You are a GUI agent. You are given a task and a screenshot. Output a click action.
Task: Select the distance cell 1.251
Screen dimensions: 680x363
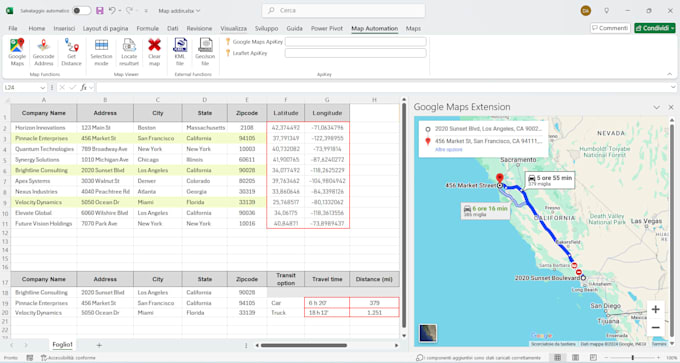pos(374,313)
